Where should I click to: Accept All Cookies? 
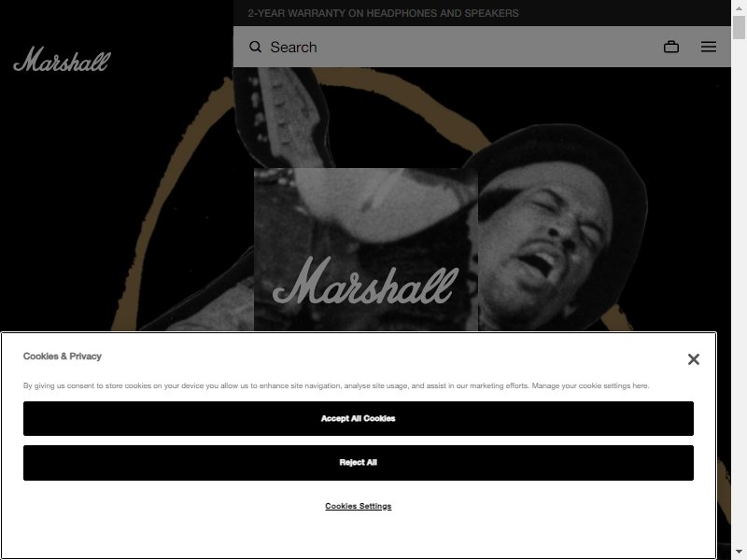(359, 418)
